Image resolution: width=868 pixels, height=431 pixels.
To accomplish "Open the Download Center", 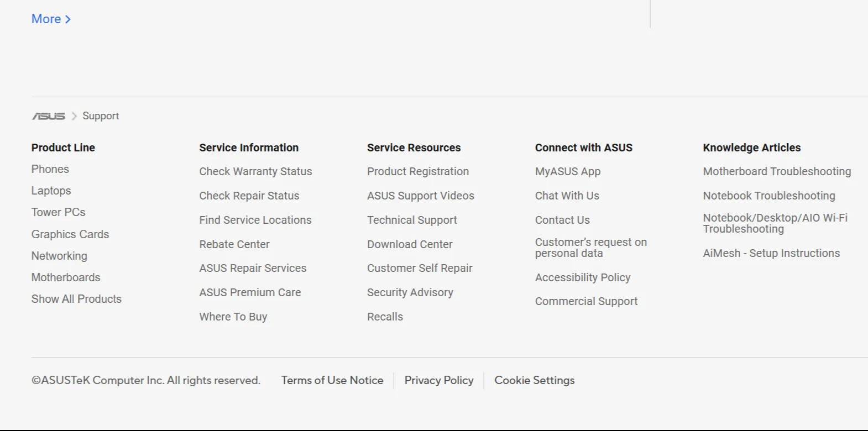I will pos(409,244).
